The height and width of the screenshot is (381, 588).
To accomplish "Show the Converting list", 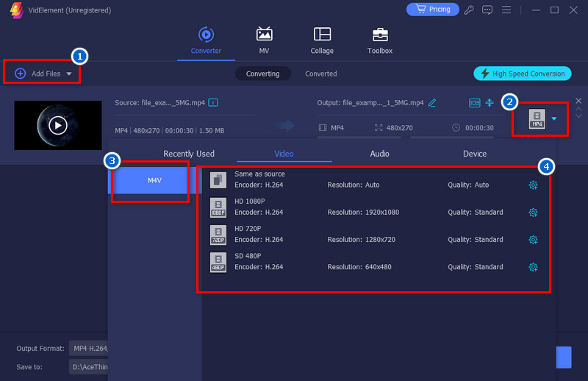I will point(262,74).
